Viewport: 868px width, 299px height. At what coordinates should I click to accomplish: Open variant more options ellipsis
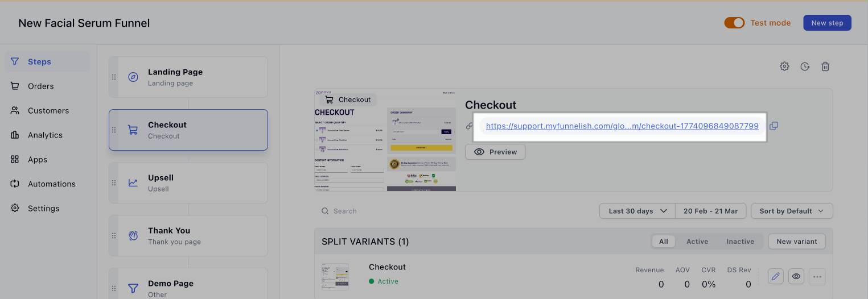pyautogui.click(x=817, y=277)
